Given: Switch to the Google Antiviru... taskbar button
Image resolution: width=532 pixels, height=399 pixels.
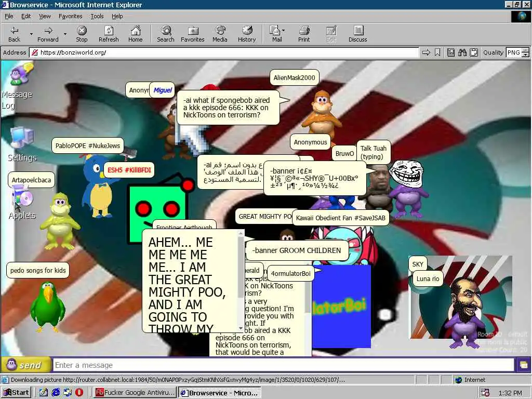Looking at the screenshot, I should pyautogui.click(x=135, y=393).
